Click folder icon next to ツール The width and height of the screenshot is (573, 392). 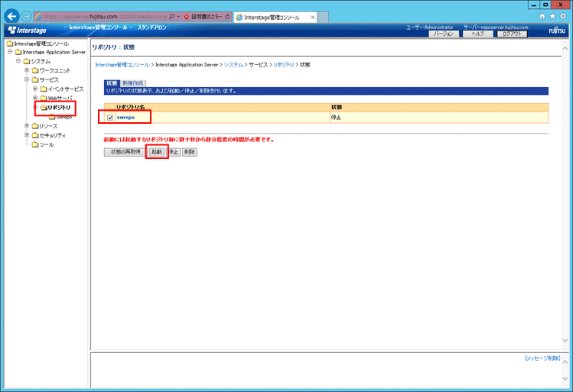click(35, 145)
